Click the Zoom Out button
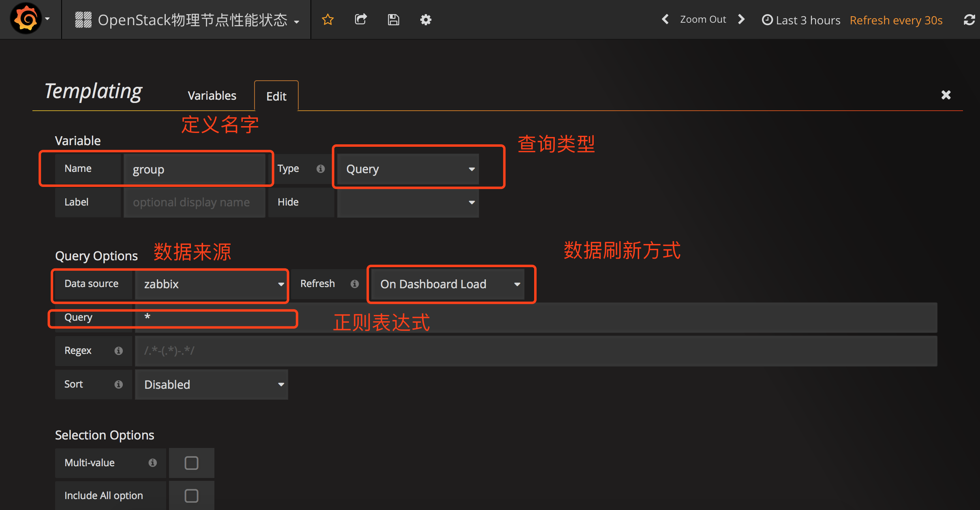Image resolution: width=980 pixels, height=510 pixels. click(x=703, y=19)
